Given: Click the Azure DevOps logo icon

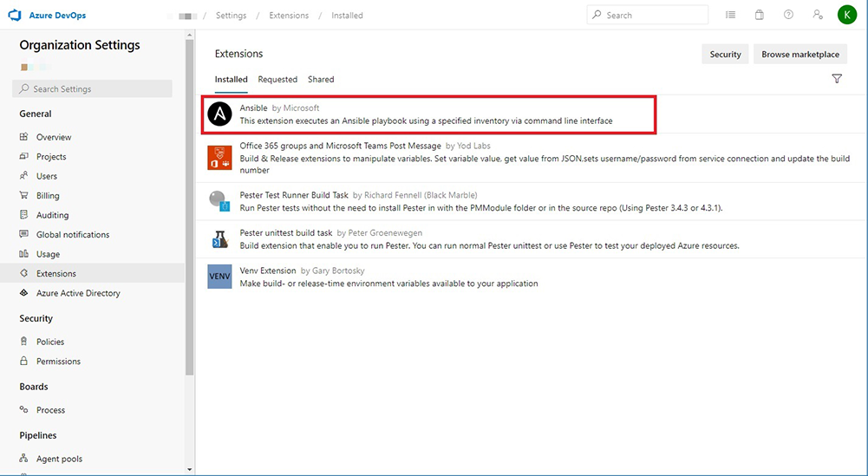Looking at the screenshot, I should (x=15, y=16).
